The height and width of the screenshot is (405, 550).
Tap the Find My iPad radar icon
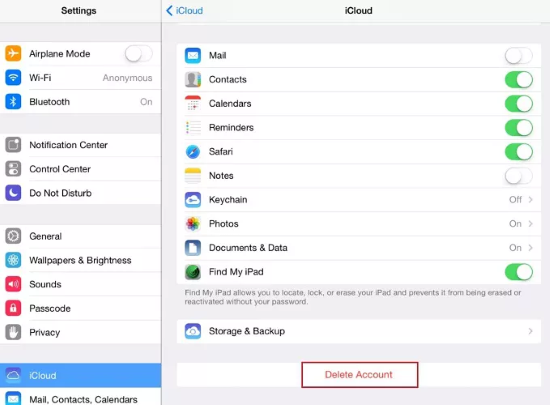193,272
